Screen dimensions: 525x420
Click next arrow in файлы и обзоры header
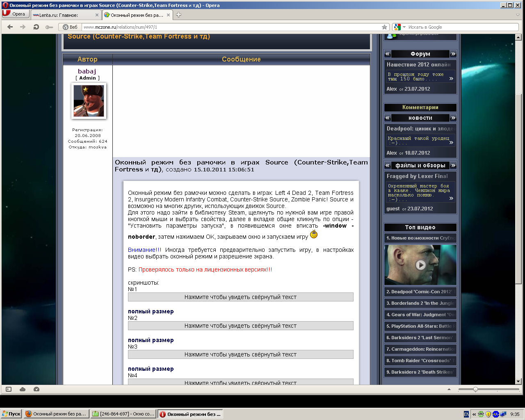[453, 165]
